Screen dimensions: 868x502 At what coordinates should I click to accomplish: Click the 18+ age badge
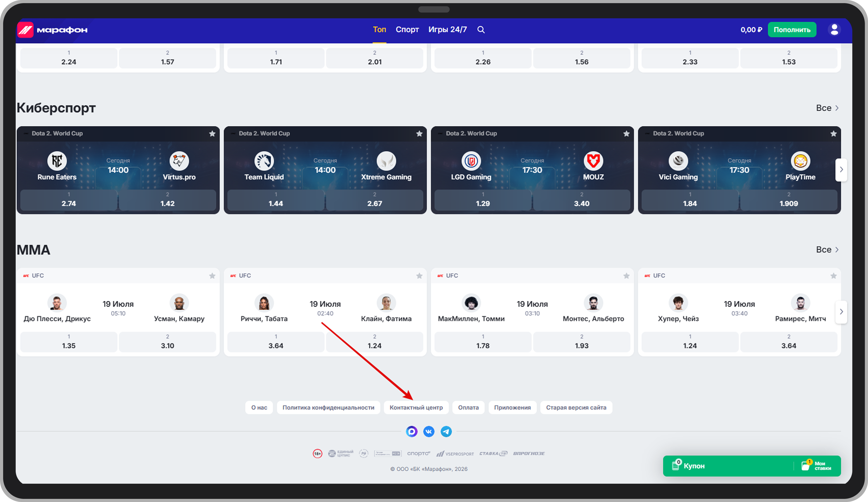click(x=317, y=453)
